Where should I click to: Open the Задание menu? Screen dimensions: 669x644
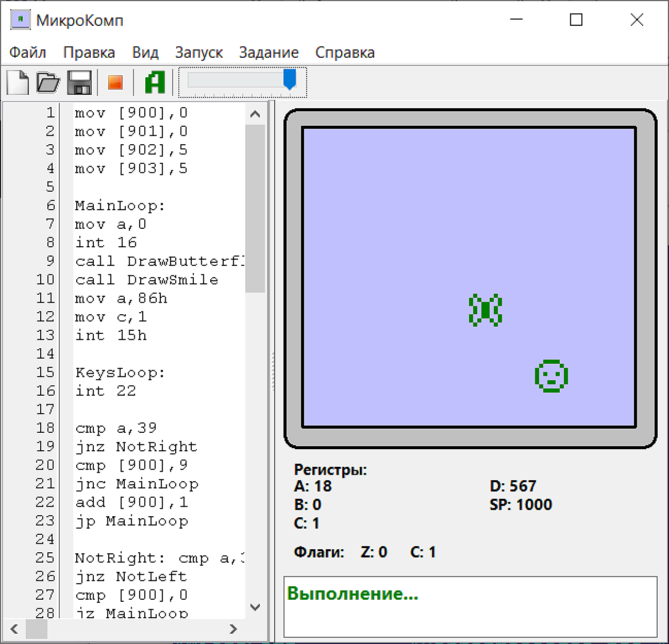[269, 53]
